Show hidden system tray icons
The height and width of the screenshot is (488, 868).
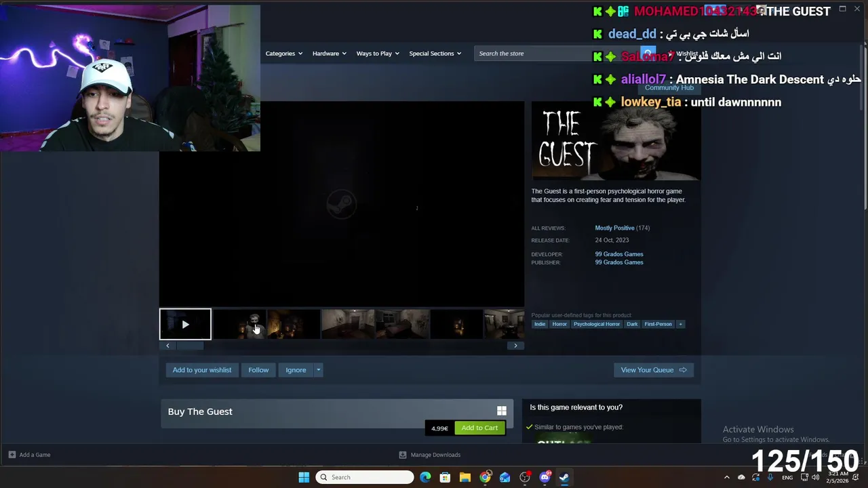(727, 477)
